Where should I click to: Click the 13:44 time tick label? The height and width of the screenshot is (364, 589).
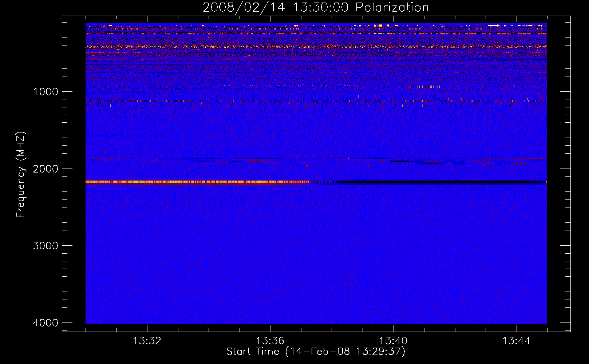[517, 341]
